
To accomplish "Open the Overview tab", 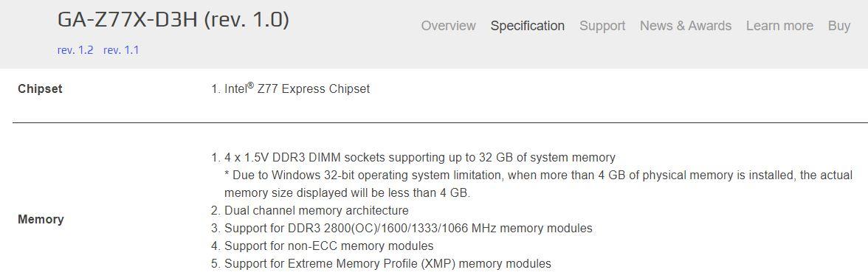I will [448, 26].
